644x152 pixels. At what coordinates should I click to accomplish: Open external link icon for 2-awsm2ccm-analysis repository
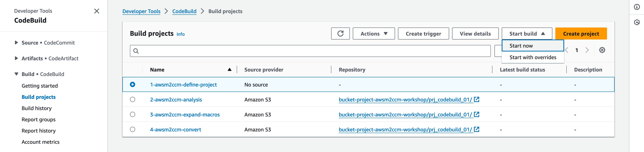477,99
